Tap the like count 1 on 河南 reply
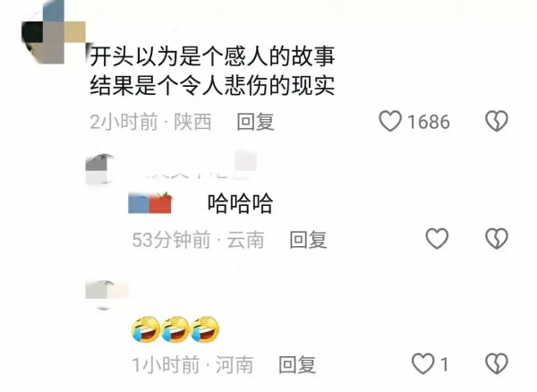This screenshot has width=537, height=392. coord(444,364)
